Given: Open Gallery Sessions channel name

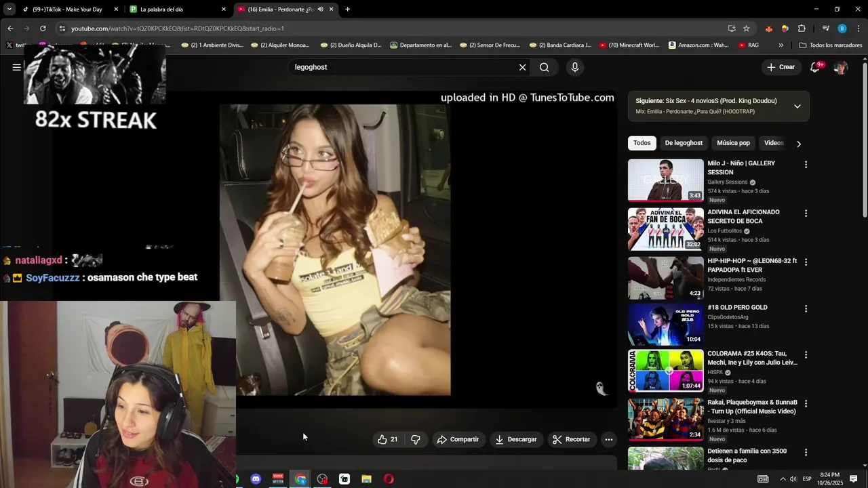Looking at the screenshot, I should pyautogui.click(x=727, y=182).
